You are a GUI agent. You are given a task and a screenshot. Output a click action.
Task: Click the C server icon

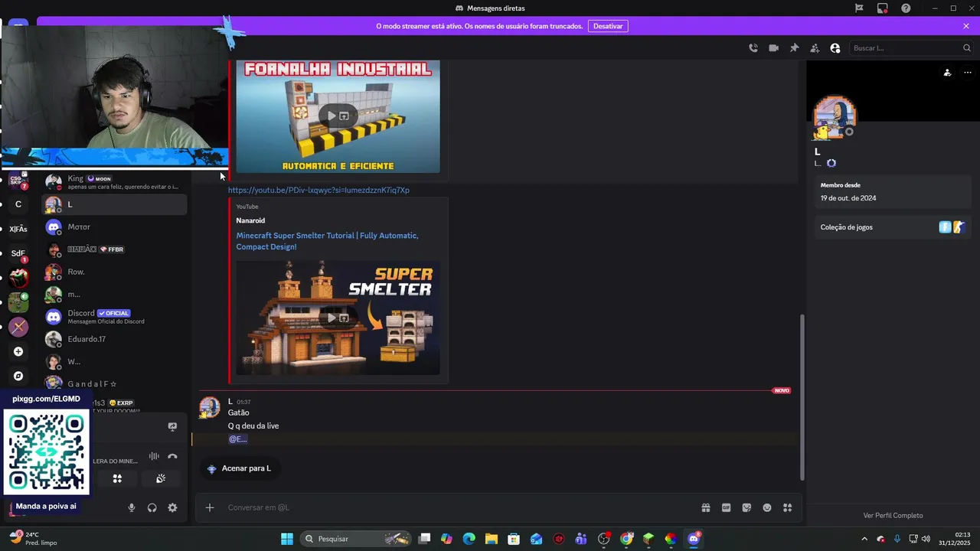(18, 204)
